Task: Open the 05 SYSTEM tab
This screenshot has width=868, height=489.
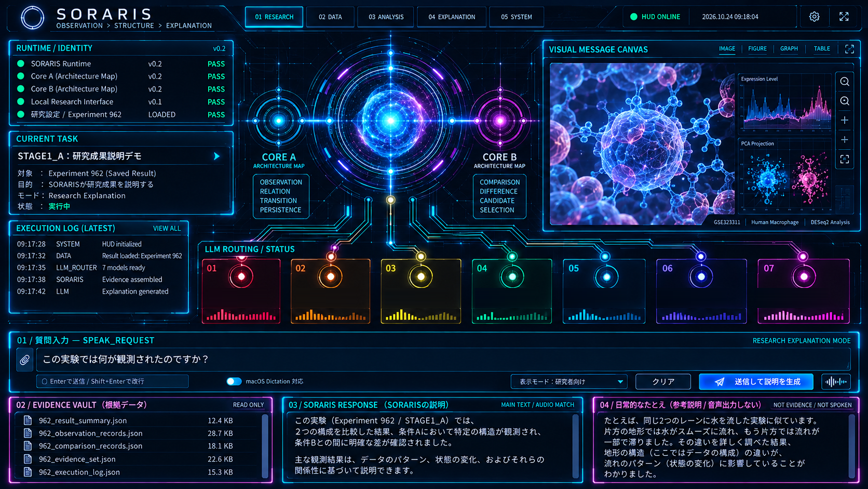Action: (x=517, y=17)
